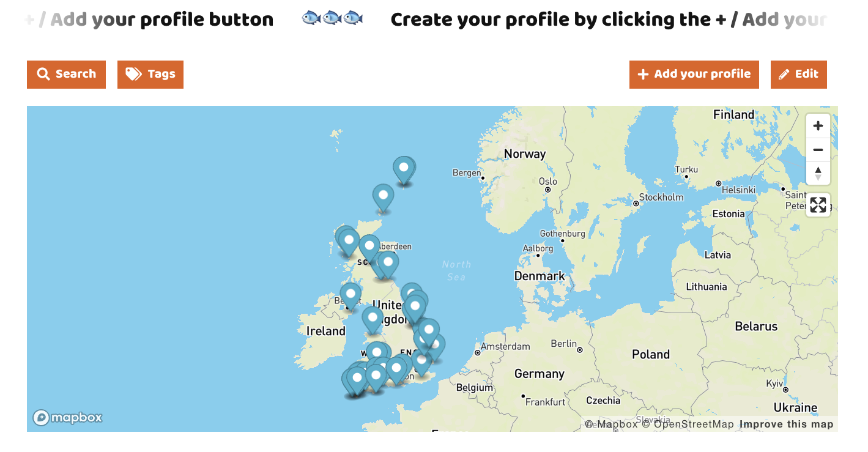
Task: Zoom out on the map
Action: [818, 150]
